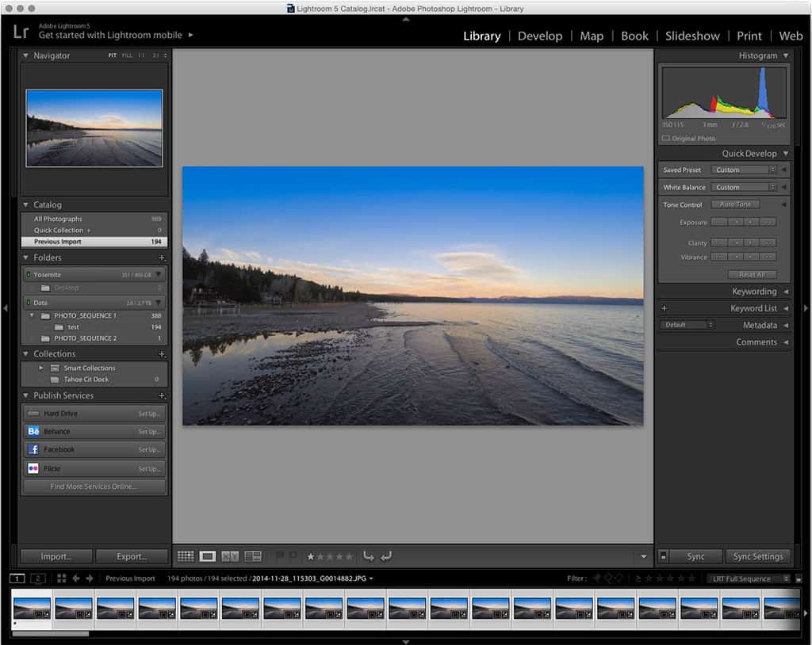
Task: Go forward using filmstrip right arrow
Action: coord(90,578)
